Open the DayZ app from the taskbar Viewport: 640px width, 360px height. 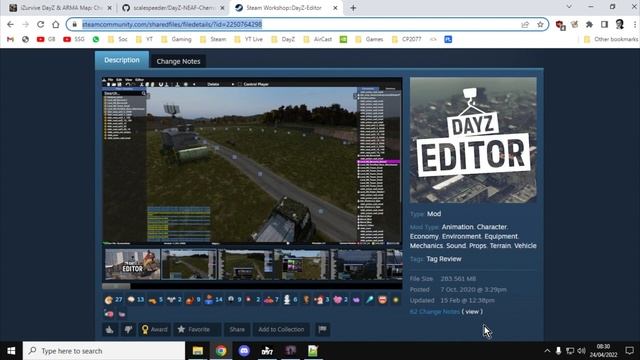tap(267, 351)
